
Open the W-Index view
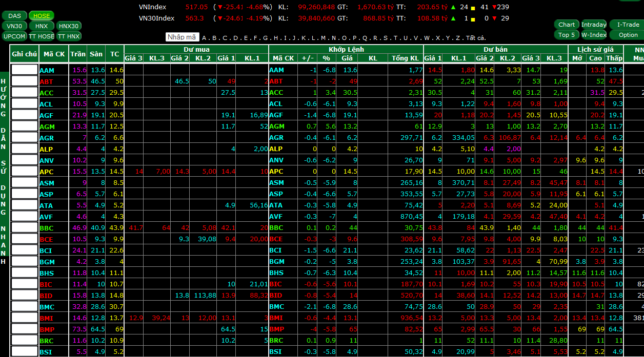click(594, 35)
